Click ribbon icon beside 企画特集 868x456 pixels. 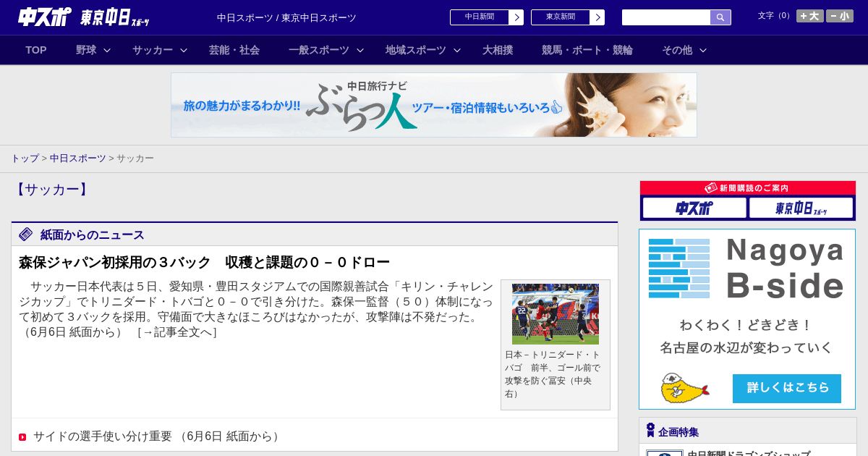click(x=650, y=431)
